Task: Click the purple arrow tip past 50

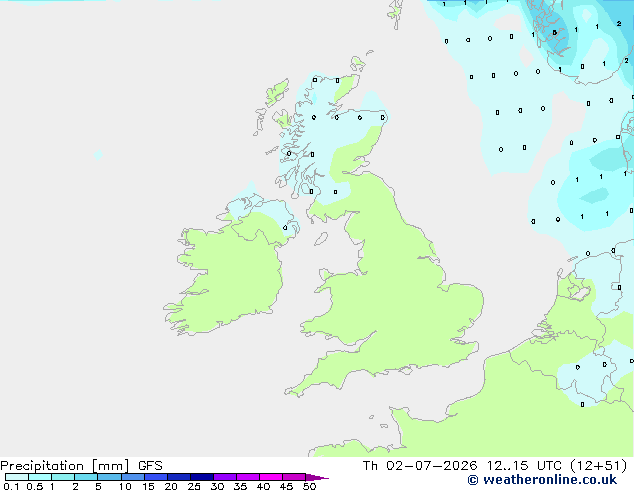Action: pyautogui.click(x=317, y=477)
